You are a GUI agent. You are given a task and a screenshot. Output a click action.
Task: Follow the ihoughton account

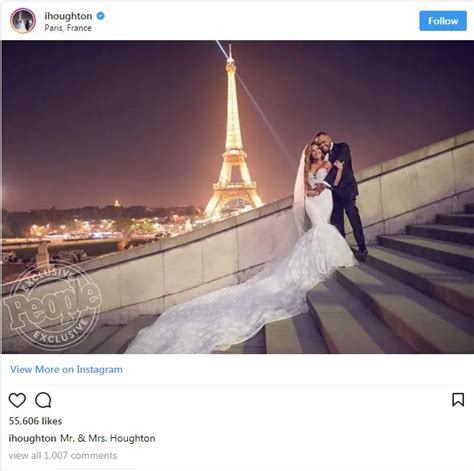coord(443,21)
